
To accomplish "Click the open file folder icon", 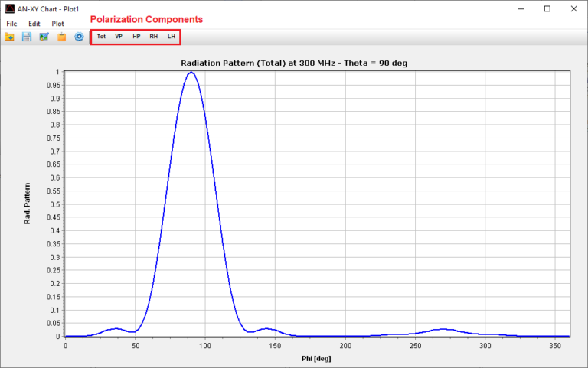I will point(9,37).
